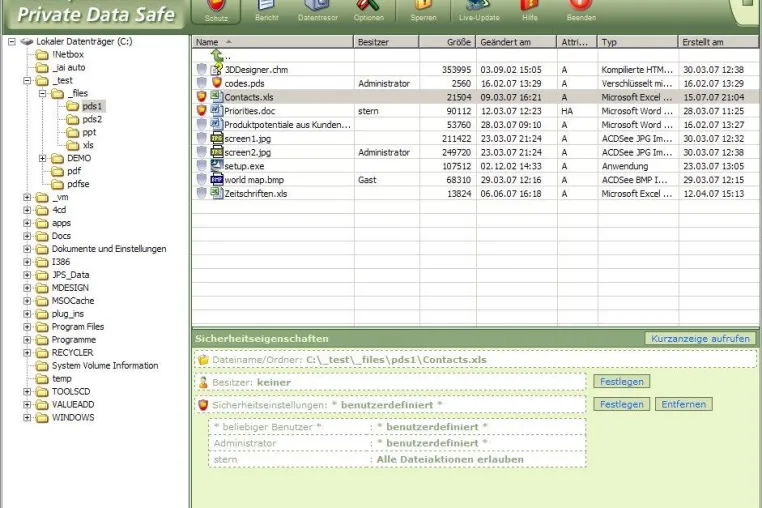Expand the WINDOWS folder node
The width and height of the screenshot is (762, 508).
point(27,417)
